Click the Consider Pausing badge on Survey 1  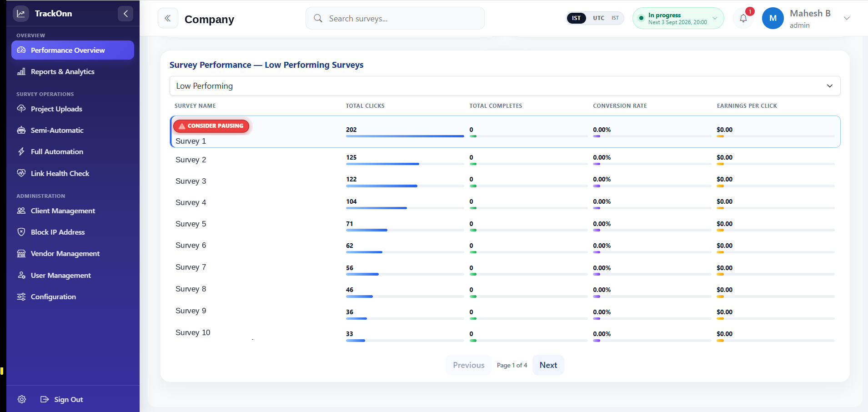[211, 126]
